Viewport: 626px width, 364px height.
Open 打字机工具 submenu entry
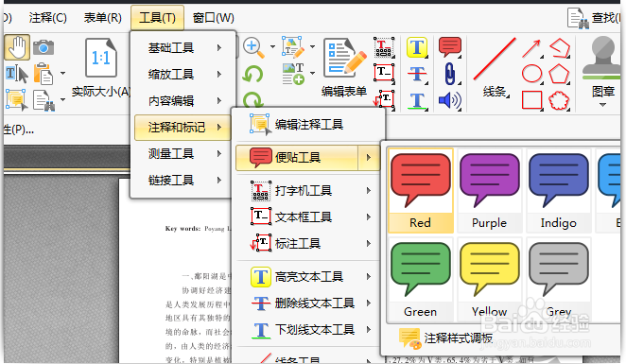(x=308, y=191)
